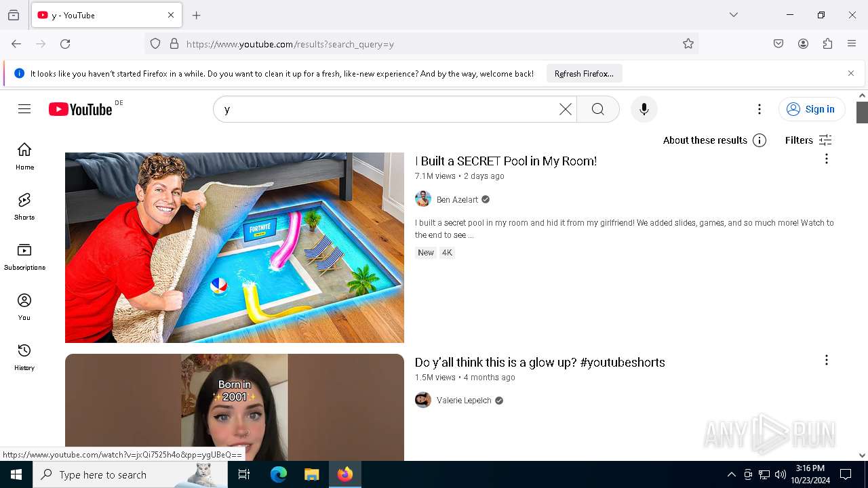Screen dimensions: 868x488
Task: Click the 'Born in 2001' video thumbnail
Action: 235,407
